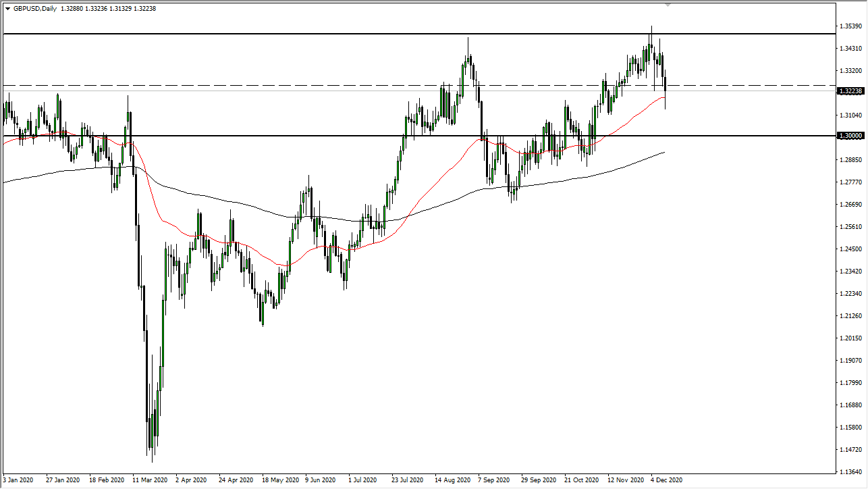Select the current price label 1.32238

point(850,91)
